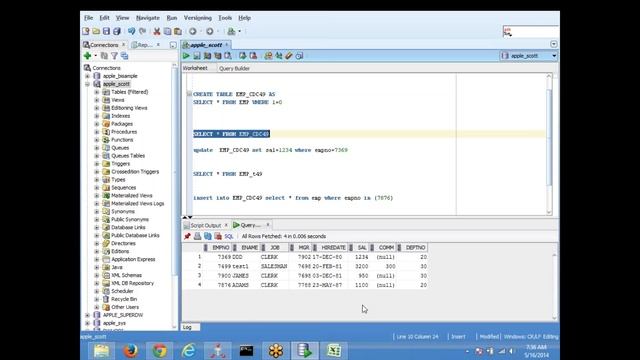Close the apple_scott worksheet tab

pos(227,44)
